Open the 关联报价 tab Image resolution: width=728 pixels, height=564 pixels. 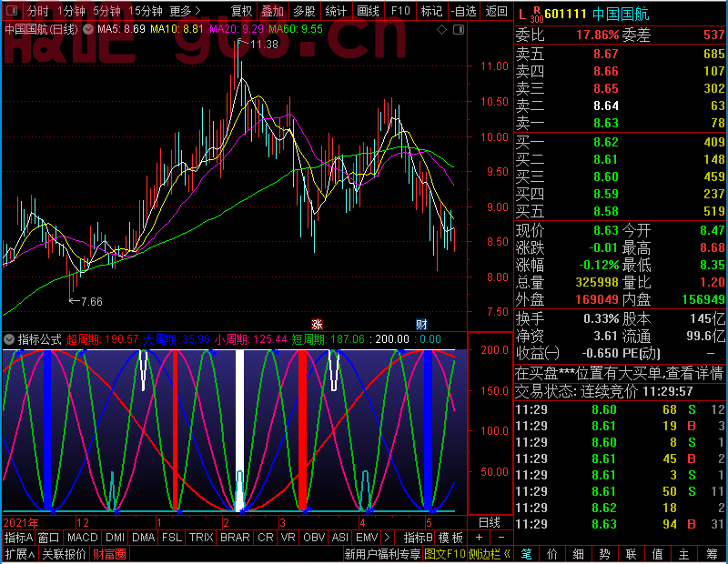click(64, 554)
